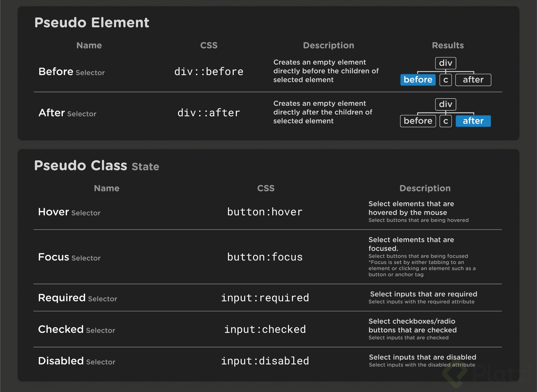Click the outlined 'before' box in After row

(x=418, y=121)
